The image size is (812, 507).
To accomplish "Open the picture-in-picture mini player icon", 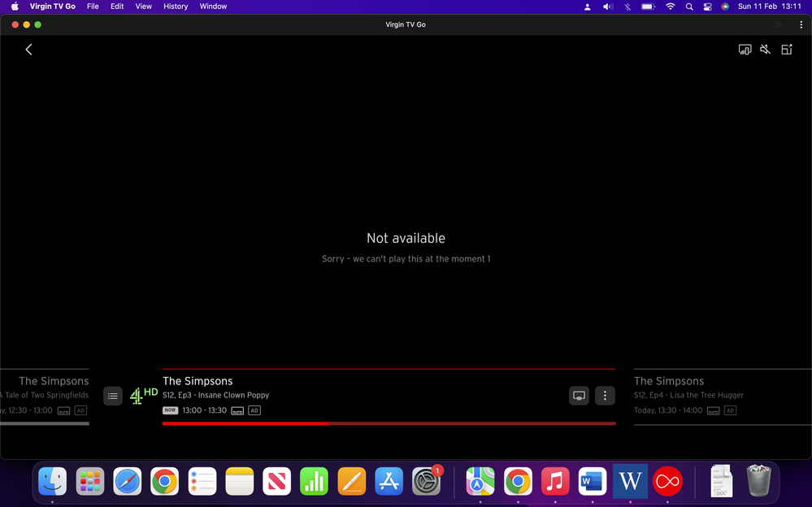I will tap(787, 50).
